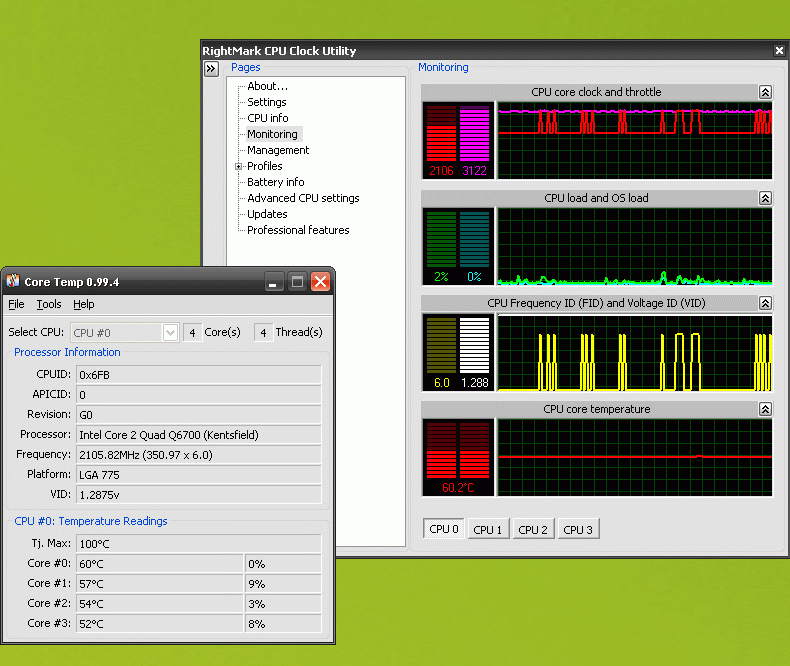Click the Core(s) count box
The height and width of the screenshot is (666, 790).
tap(192, 332)
